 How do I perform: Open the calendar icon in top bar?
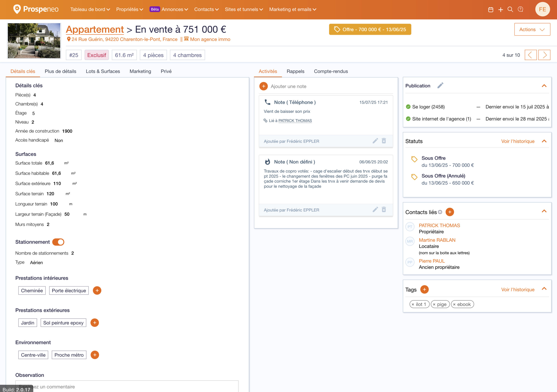pyautogui.click(x=490, y=9)
